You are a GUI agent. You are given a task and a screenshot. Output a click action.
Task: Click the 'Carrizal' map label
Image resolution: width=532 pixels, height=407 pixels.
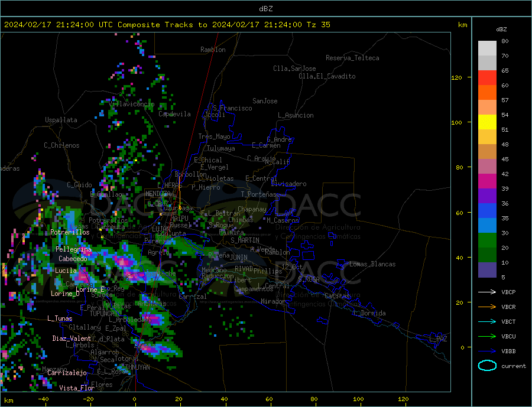(x=193, y=297)
